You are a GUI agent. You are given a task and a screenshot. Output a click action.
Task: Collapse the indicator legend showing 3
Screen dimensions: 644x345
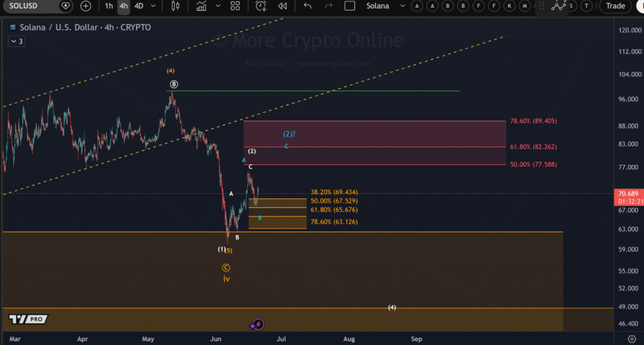click(17, 42)
